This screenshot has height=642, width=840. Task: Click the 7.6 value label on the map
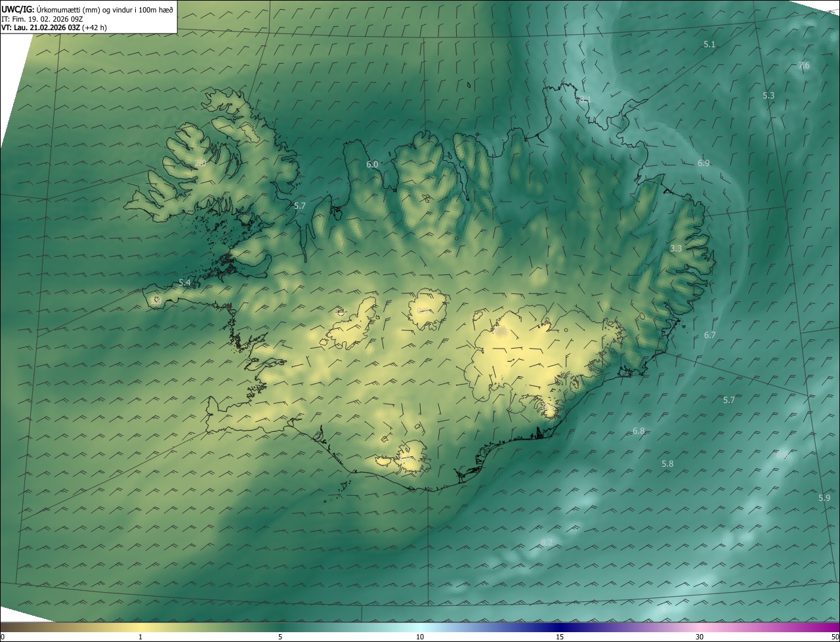point(804,66)
